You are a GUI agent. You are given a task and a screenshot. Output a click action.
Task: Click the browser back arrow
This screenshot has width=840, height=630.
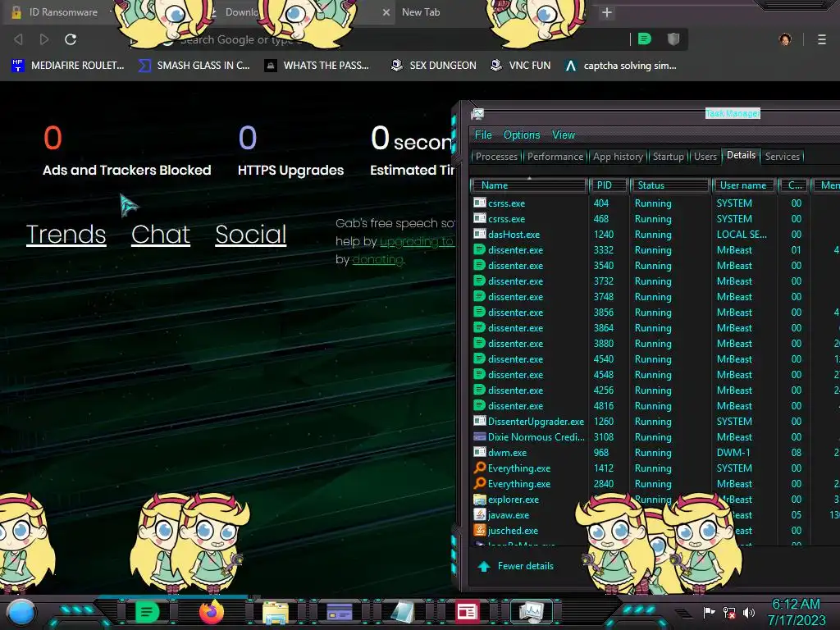coord(18,39)
